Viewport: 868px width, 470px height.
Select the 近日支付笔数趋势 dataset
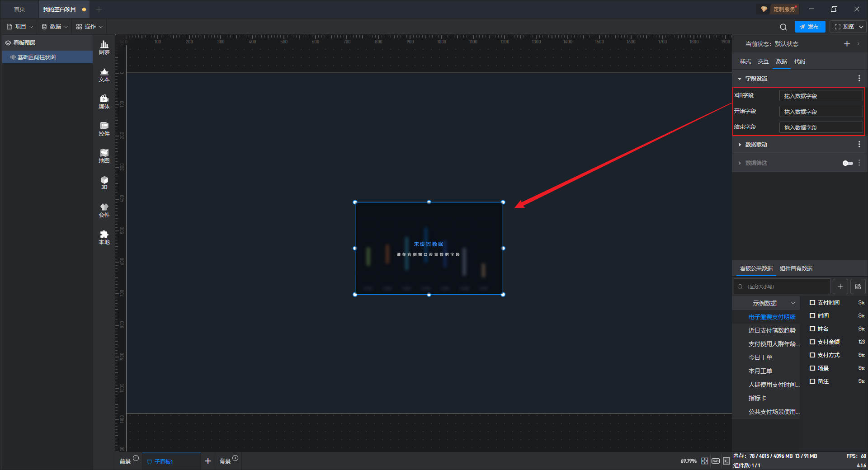772,330
